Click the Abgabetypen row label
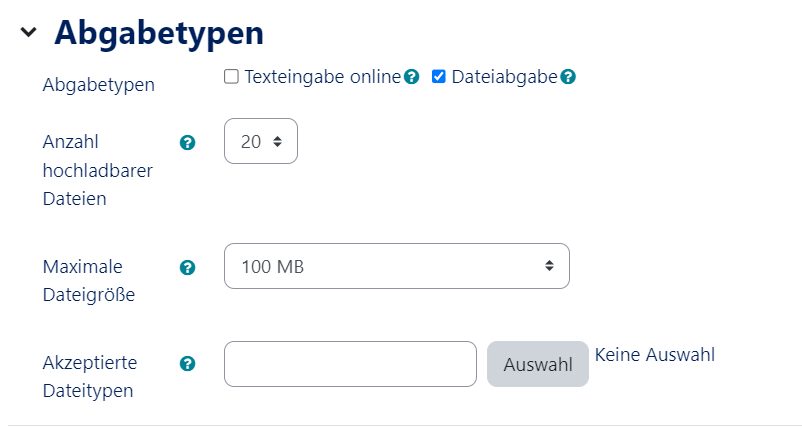Viewport: 802px width, 427px height. [98, 85]
